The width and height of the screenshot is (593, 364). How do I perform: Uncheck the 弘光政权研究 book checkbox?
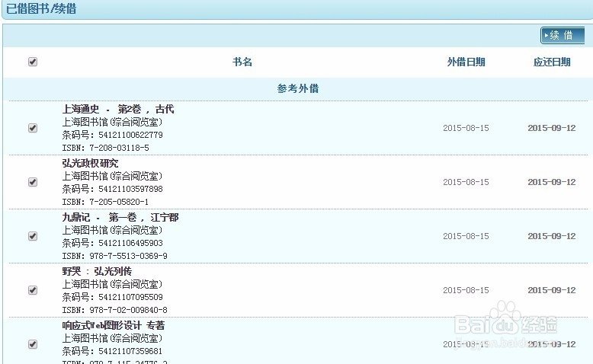click(33, 182)
